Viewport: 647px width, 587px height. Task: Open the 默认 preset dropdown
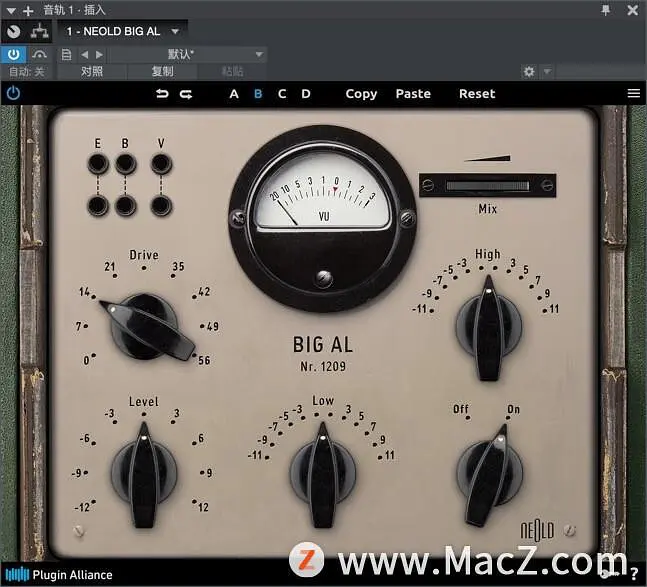tap(187, 54)
